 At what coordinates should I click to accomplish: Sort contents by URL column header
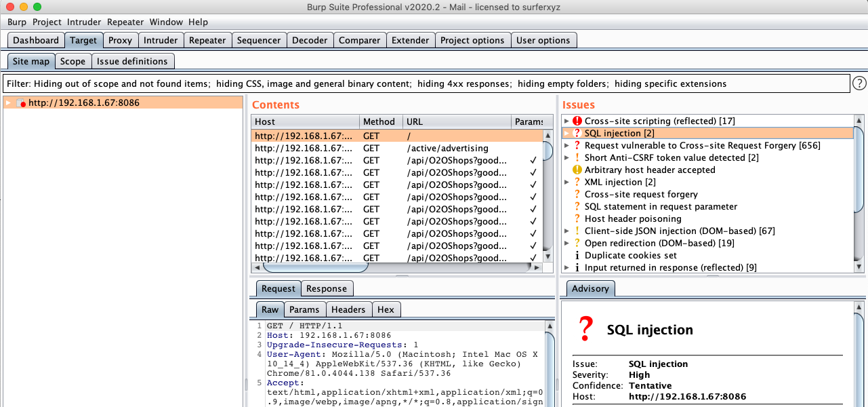457,121
